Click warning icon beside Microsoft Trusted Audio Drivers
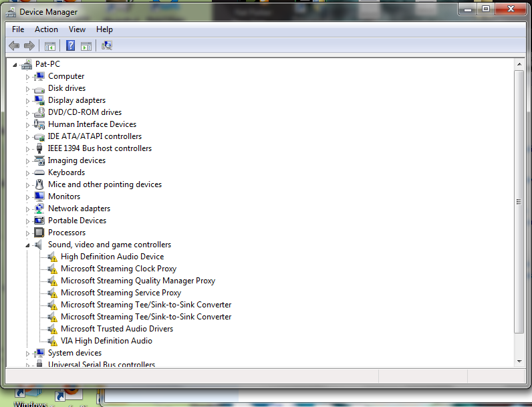This screenshot has height=407, width=532. (52, 329)
